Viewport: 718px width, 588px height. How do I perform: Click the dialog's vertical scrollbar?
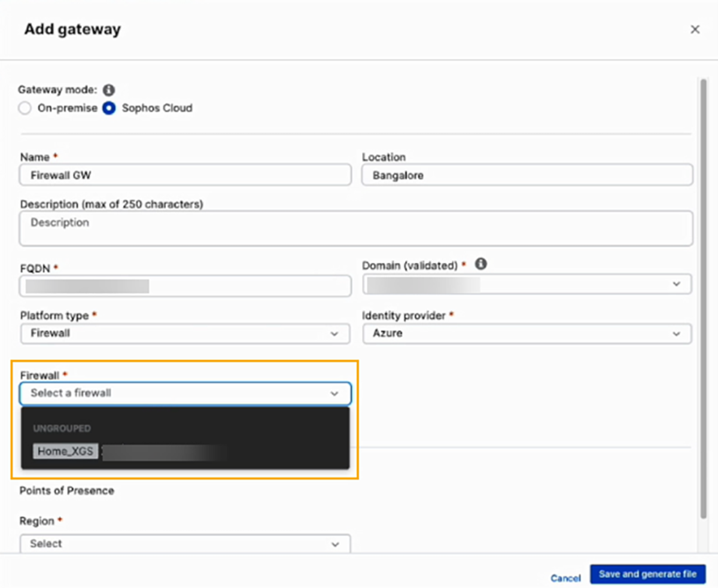(x=703, y=299)
